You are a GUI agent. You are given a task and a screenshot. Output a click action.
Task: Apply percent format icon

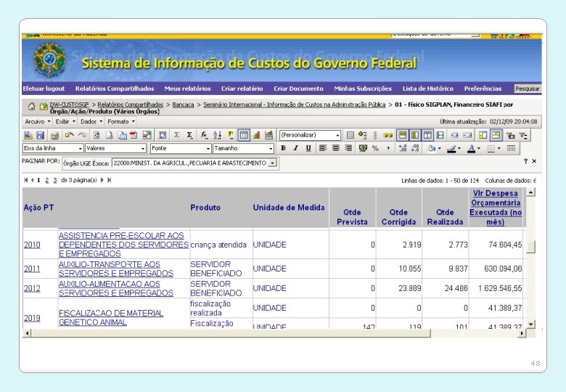coord(375,148)
